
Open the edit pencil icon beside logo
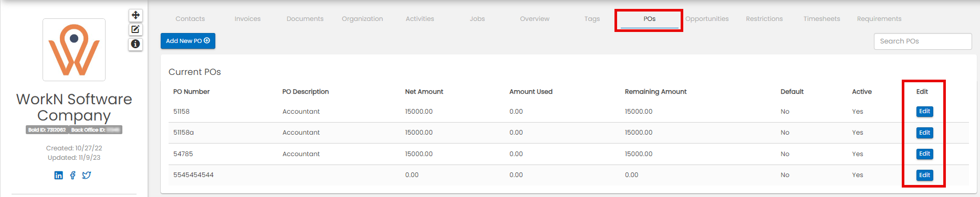135,29
